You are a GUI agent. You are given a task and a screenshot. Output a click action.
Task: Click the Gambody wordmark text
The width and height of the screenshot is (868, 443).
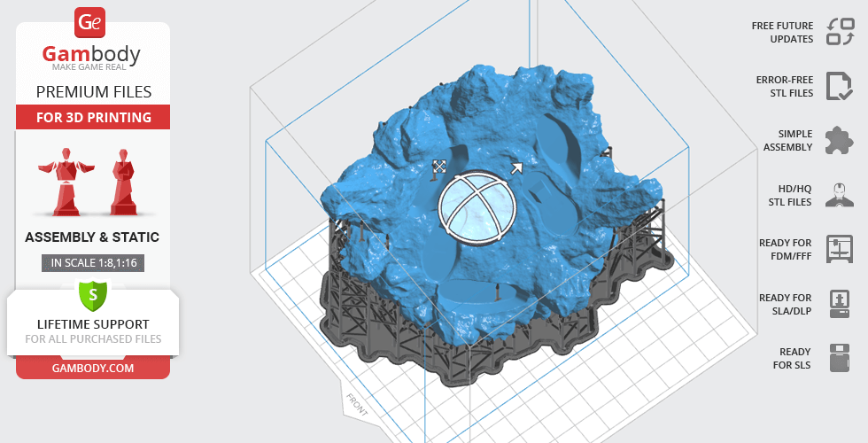92,55
